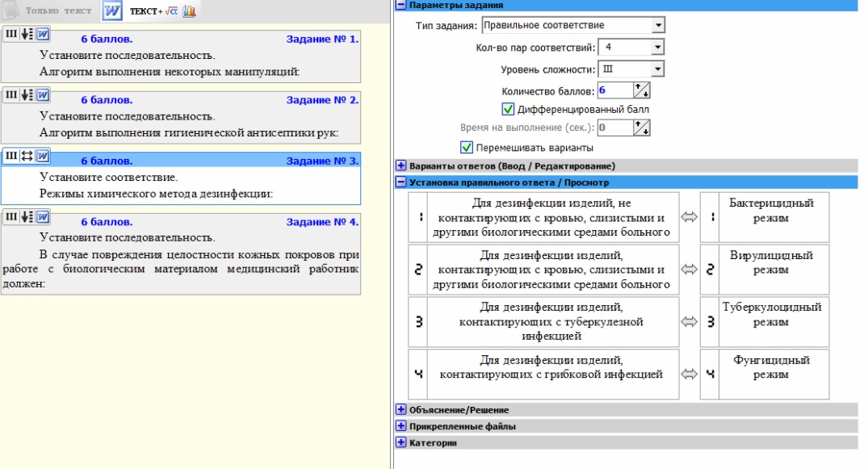Select the 'Вирулицидный режим' answer cell
This screenshot has width=868, height=469.
[x=774, y=269]
